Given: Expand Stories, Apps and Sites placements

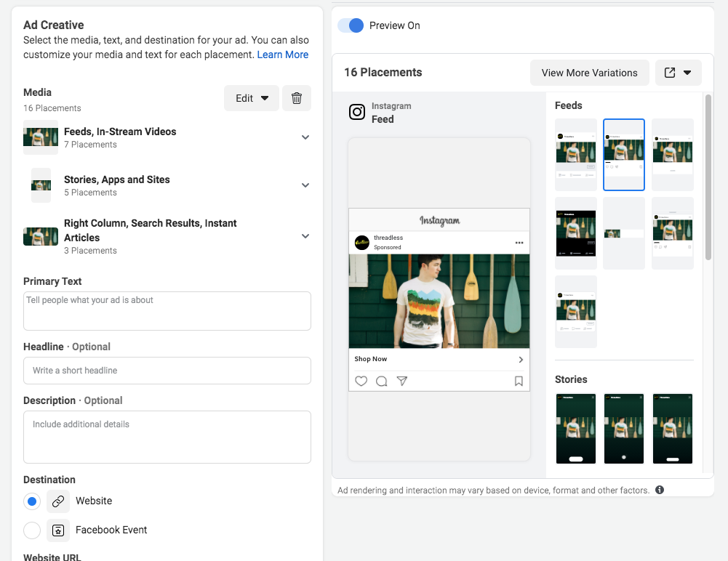Looking at the screenshot, I should pos(305,185).
